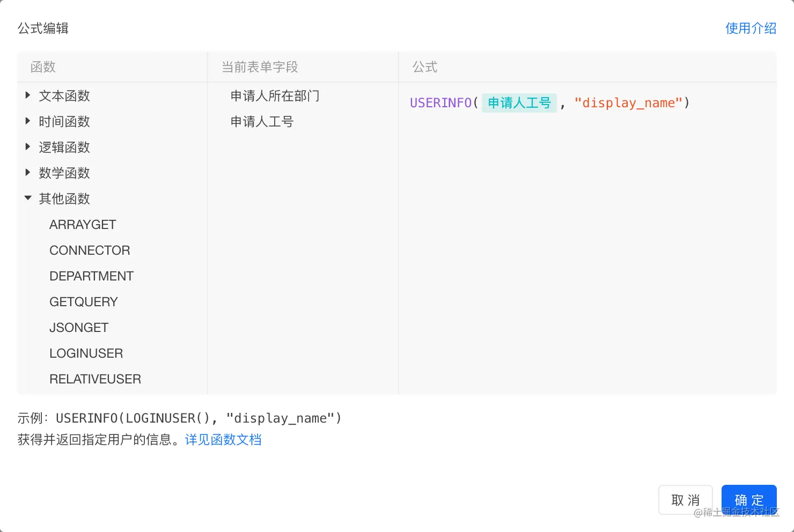The image size is (794, 532).
Task: Collapse the 其他函数 category arrow
Action: pos(28,198)
